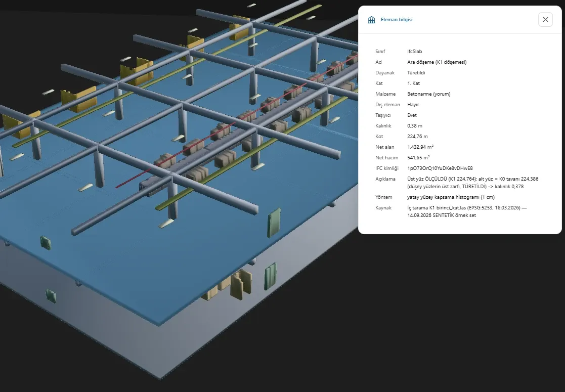
Task: Select the "Evet" value for Taşıyıcı
Action: [x=412, y=115]
